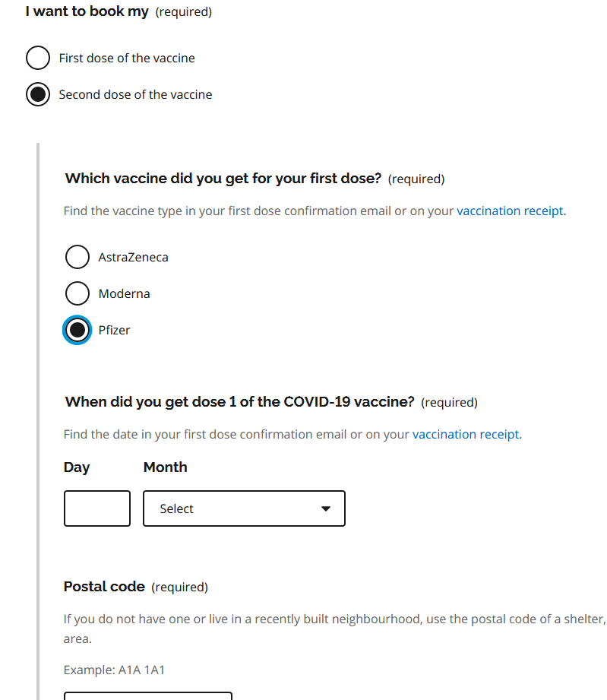The width and height of the screenshot is (607, 700).
Task: Choose the Moderna radio button
Action: (77, 293)
